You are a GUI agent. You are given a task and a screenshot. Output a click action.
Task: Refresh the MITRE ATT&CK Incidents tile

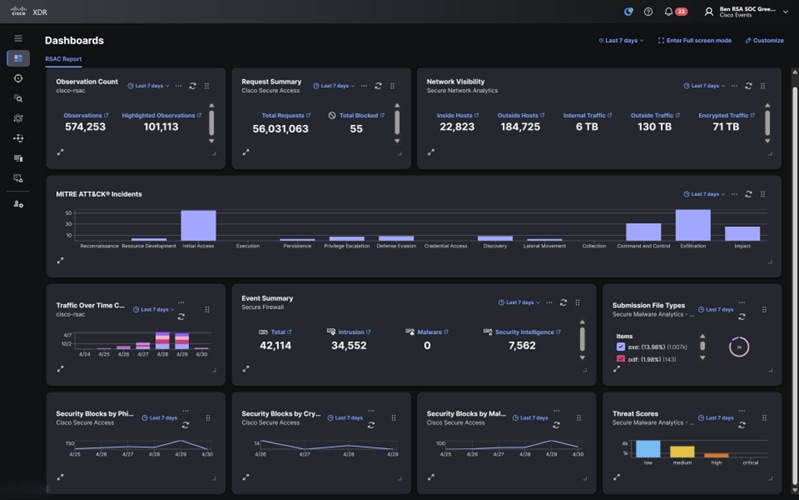click(749, 194)
